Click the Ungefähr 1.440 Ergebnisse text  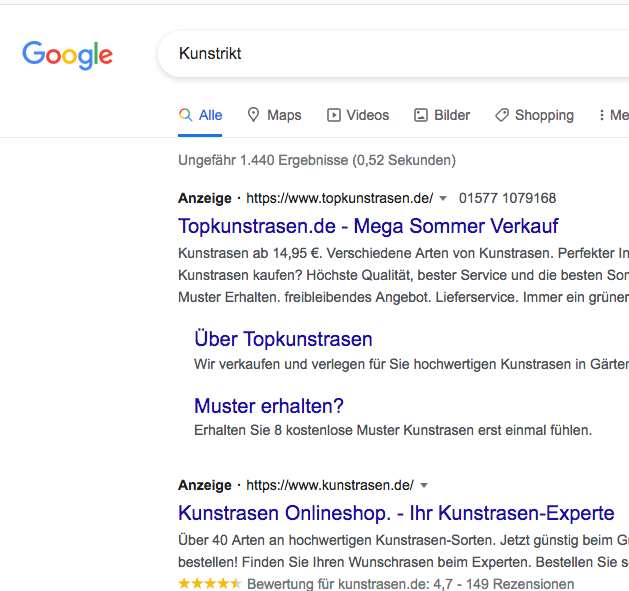(x=317, y=160)
